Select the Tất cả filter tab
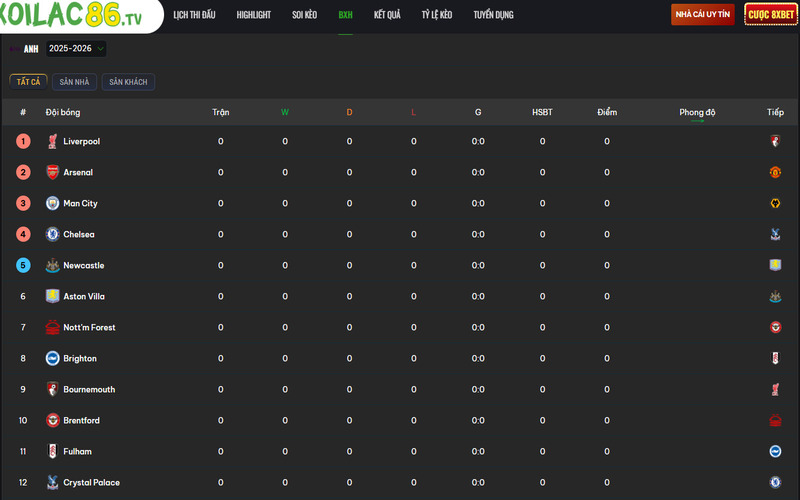 point(28,82)
